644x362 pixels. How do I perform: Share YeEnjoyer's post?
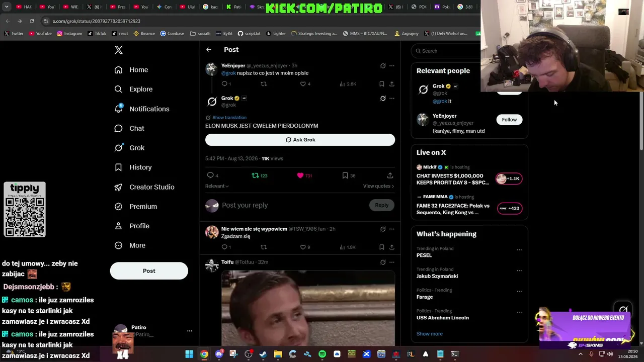[392, 84]
